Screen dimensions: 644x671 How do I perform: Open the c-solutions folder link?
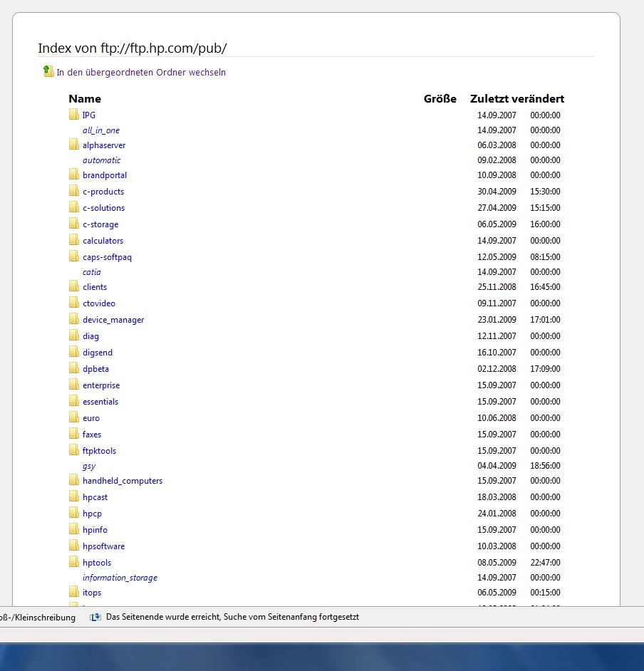pyautogui.click(x=103, y=208)
